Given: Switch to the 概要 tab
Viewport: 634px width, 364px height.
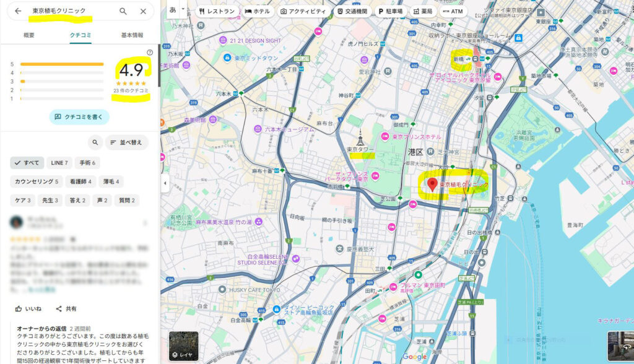Looking at the screenshot, I should [x=29, y=35].
